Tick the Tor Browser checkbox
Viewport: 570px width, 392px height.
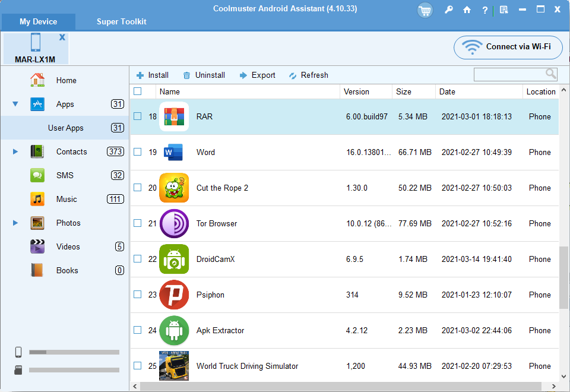(x=137, y=223)
